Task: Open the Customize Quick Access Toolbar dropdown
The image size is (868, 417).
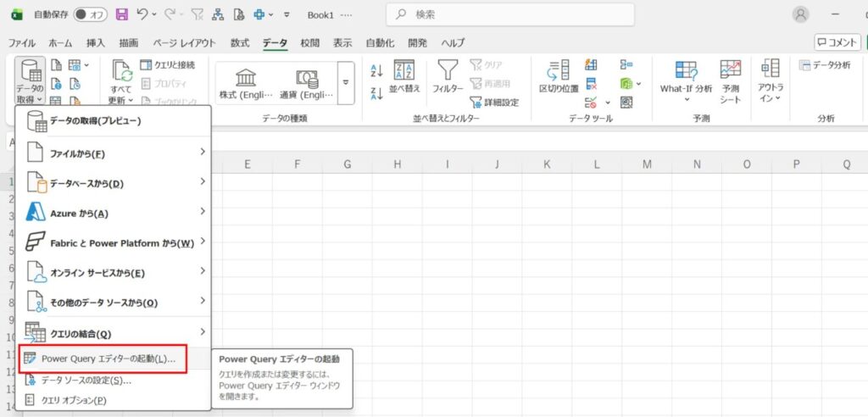Action: [x=287, y=15]
